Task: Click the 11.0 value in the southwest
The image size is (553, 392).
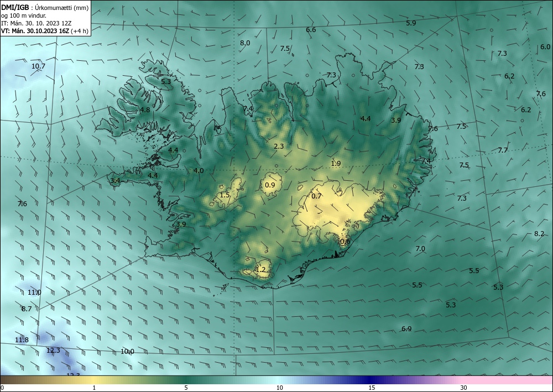Action: pyautogui.click(x=34, y=292)
